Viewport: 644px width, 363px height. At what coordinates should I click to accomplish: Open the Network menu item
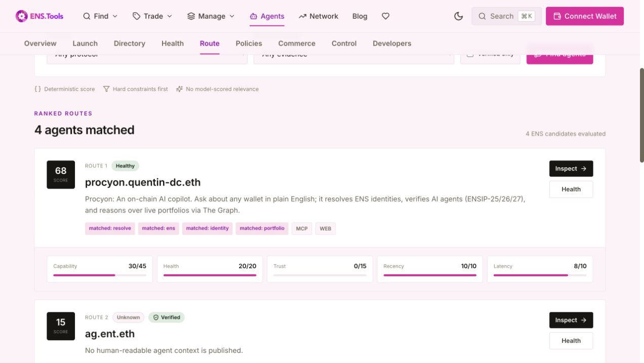click(318, 16)
